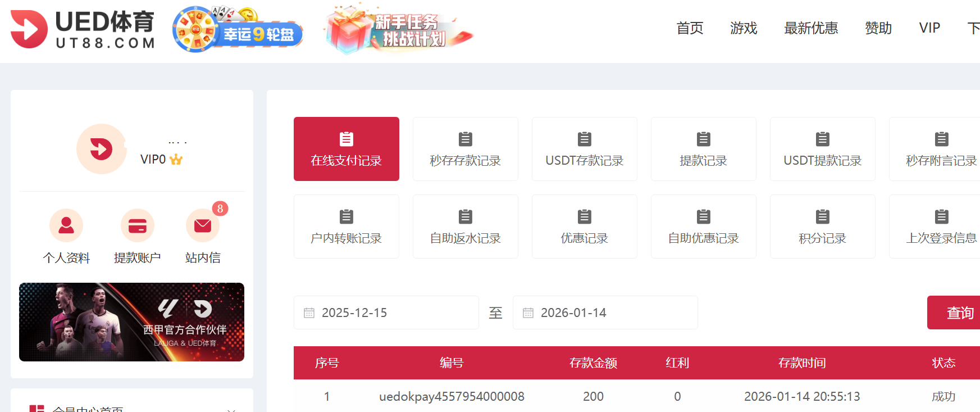Open 赞助 navigation item
Viewport: 980px width, 412px height.
878,28
